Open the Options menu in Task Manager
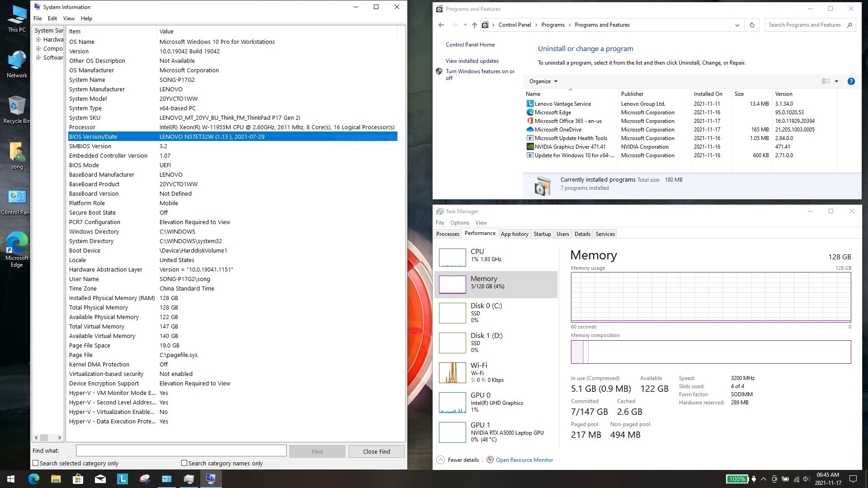Screen dimensions: 868x488 click(x=459, y=223)
